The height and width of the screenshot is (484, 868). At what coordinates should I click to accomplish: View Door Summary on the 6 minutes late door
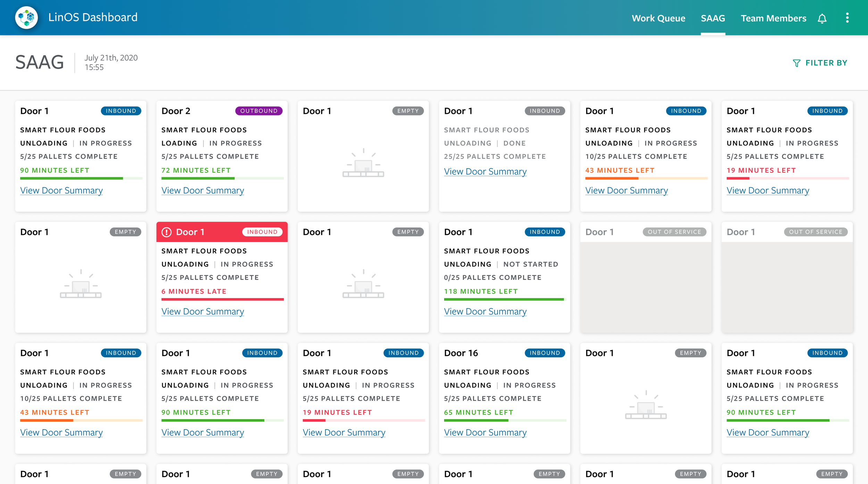click(203, 312)
